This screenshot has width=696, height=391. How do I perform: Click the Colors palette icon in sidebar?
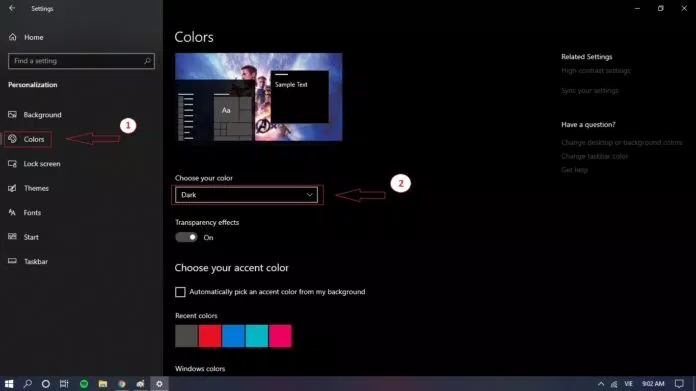[x=12, y=138]
